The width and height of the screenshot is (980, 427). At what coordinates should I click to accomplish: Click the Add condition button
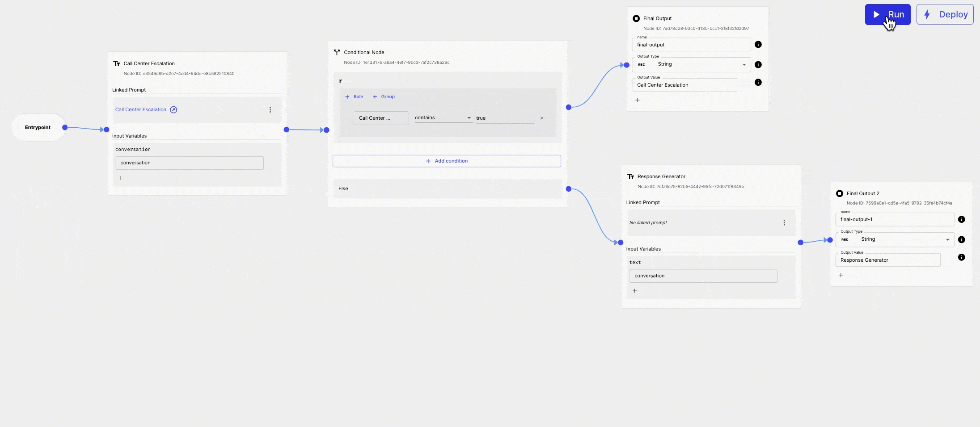[x=447, y=161]
